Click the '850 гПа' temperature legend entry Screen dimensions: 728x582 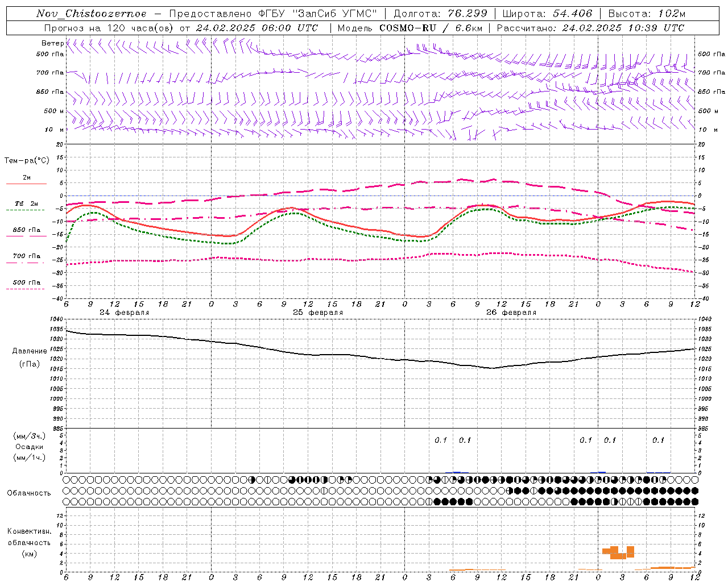pos(27,230)
